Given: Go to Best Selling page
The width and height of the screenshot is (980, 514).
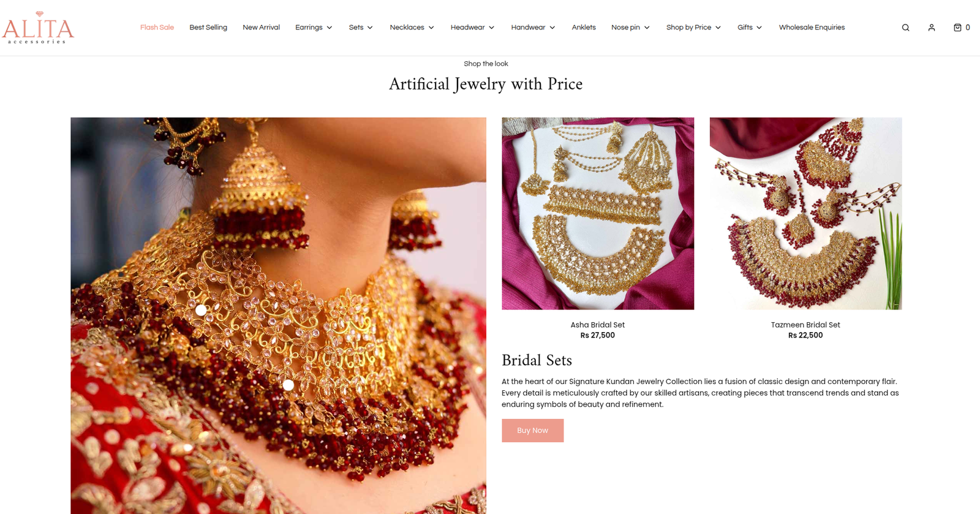Looking at the screenshot, I should 208,28.
